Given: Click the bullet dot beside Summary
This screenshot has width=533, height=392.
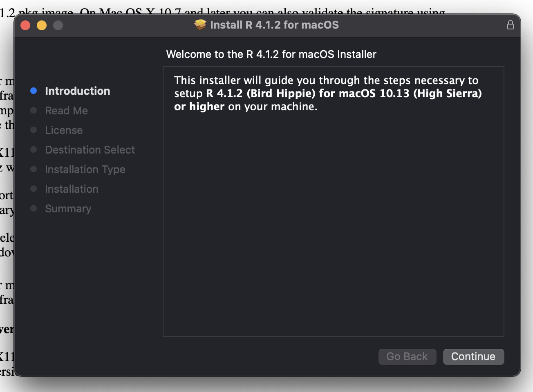Looking at the screenshot, I should pos(34,208).
